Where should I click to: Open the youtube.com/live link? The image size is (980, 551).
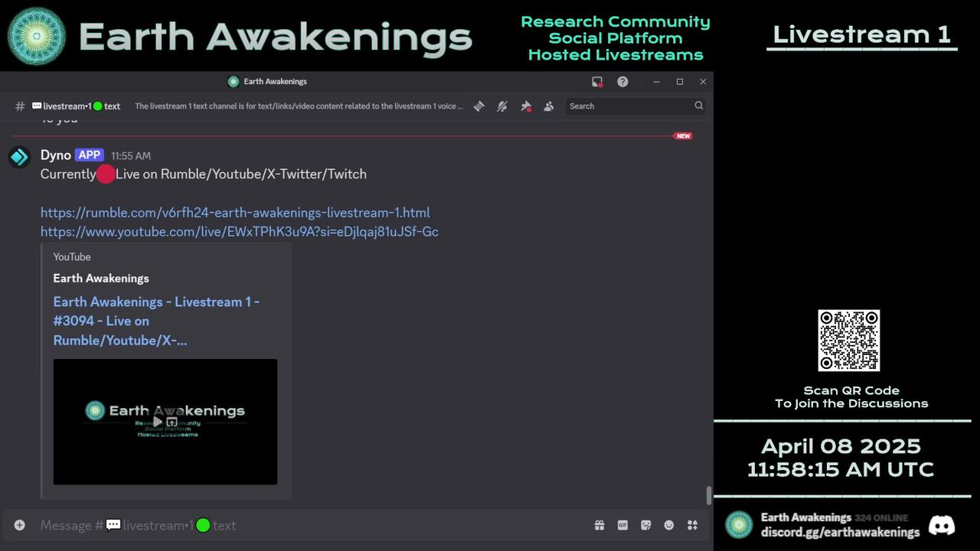(x=240, y=232)
